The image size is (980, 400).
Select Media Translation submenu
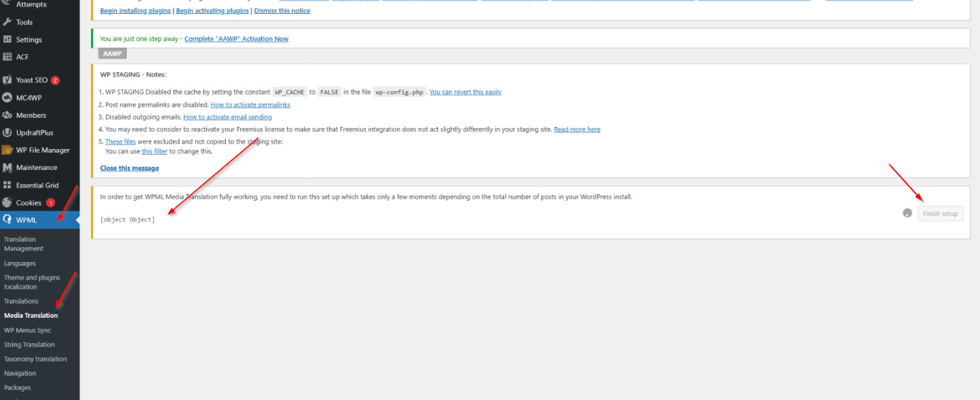pyautogui.click(x=31, y=316)
